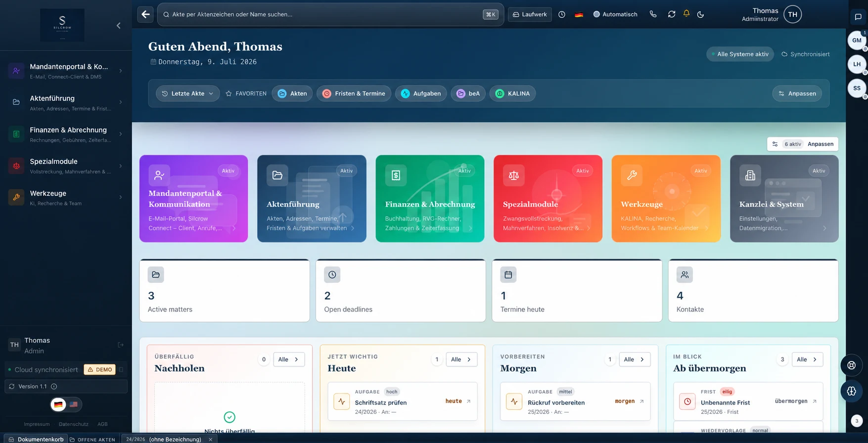Collapse the sidebar with the chevron icon

[x=119, y=25]
